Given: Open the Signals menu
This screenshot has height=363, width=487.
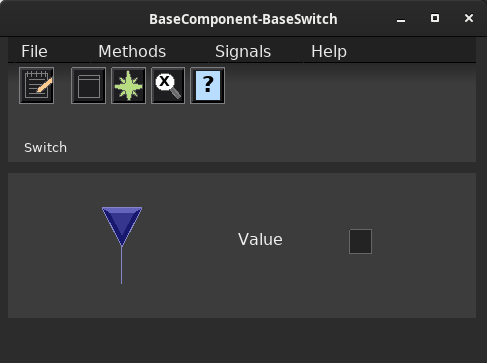Looking at the screenshot, I should pos(243,51).
